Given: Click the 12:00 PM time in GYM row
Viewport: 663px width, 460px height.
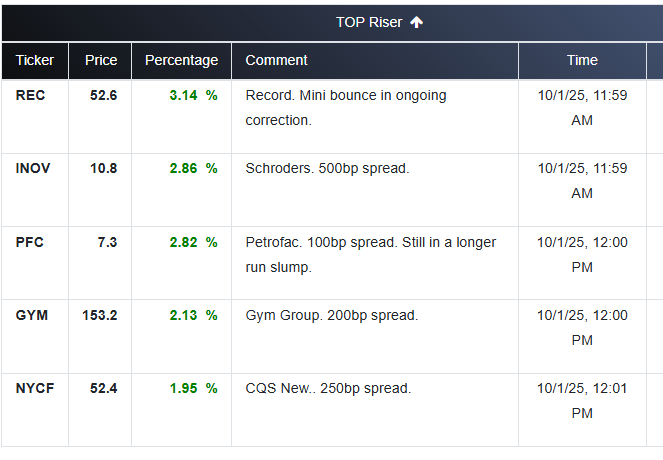Looking at the screenshot, I should pos(582,328).
